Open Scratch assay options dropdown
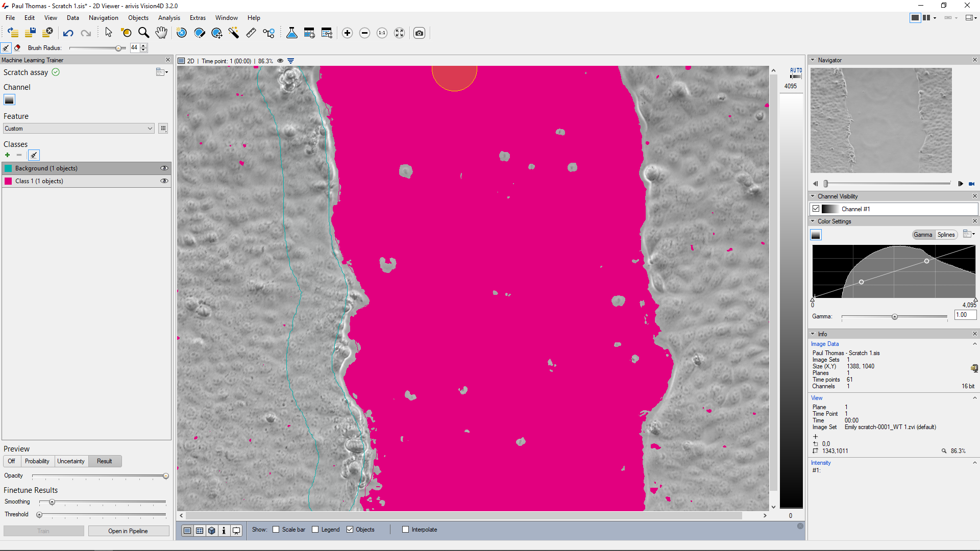This screenshot has width=980, height=551. coord(162,72)
